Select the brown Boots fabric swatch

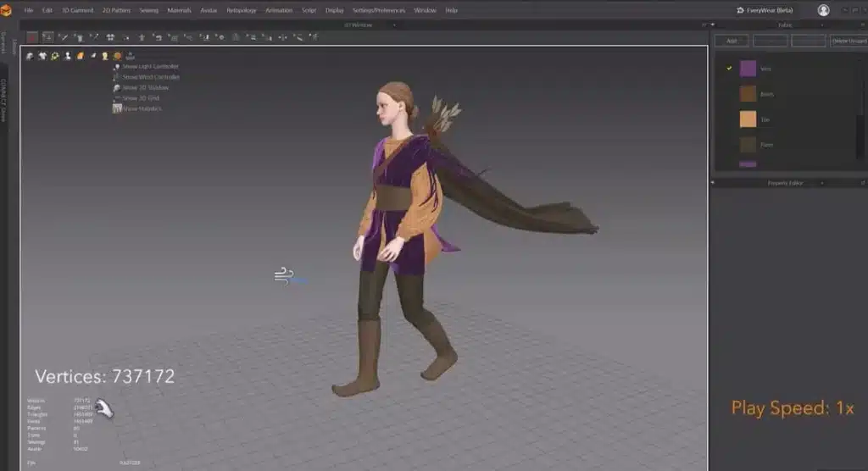[748, 93]
